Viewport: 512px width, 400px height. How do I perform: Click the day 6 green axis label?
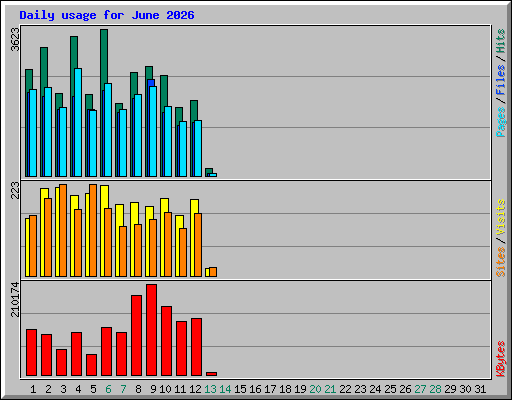pos(108,389)
